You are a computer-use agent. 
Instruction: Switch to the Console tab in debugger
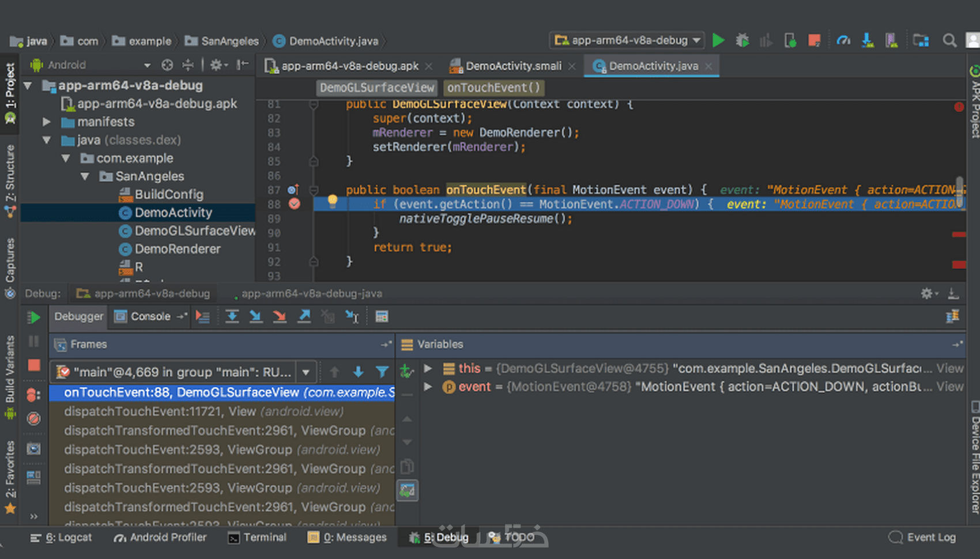[149, 316]
